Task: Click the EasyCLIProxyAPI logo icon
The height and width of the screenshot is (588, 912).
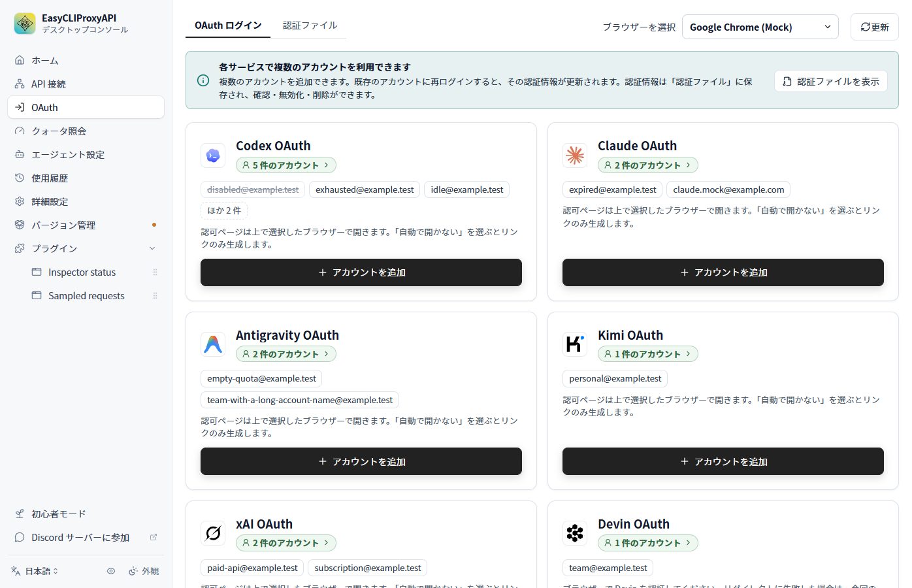Action: [25, 24]
